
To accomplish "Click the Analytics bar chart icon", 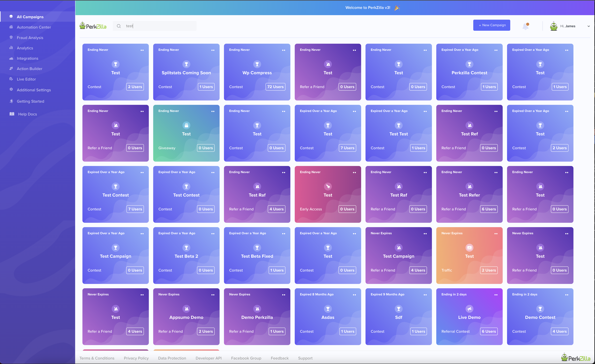I will click(11, 48).
